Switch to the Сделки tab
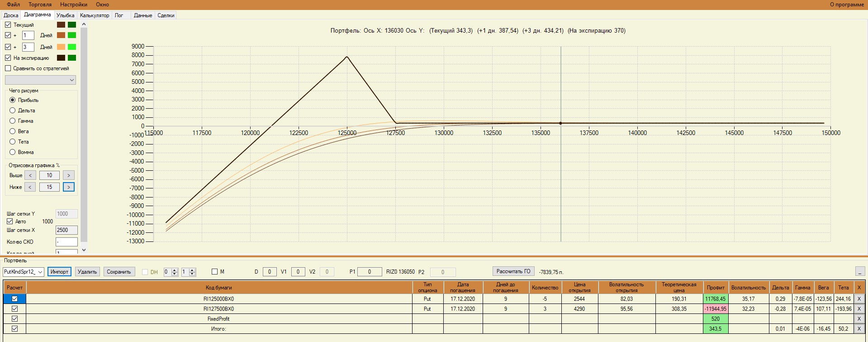 point(166,15)
